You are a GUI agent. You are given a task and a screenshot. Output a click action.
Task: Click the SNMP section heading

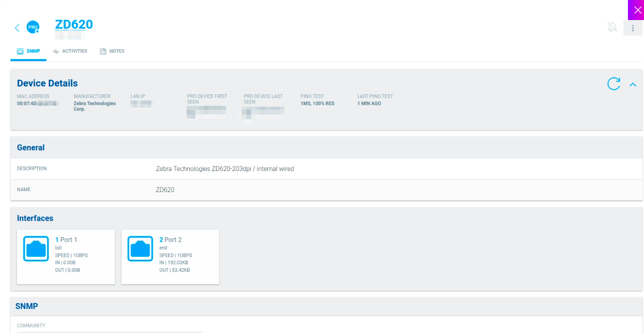27,306
